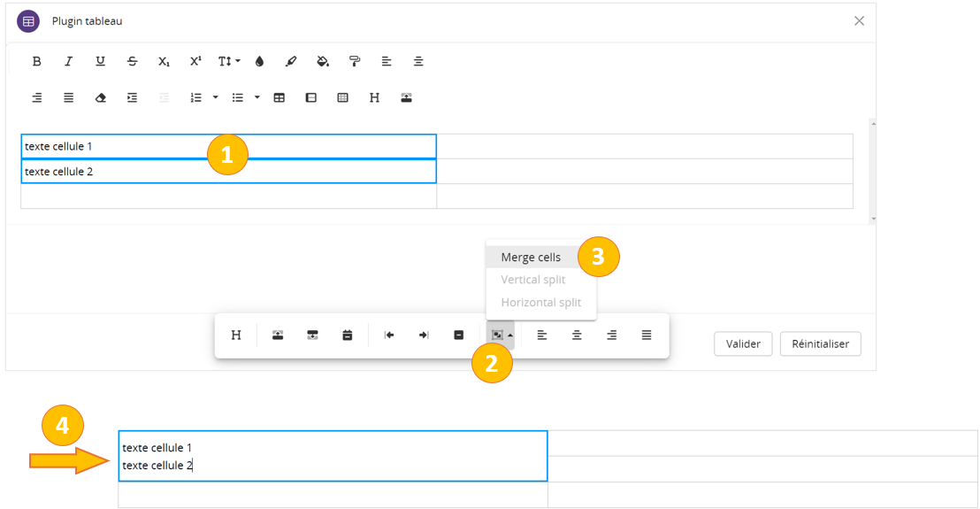Open the font size dropdown
The width and height of the screenshot is (980, 509).
[228, 61]
